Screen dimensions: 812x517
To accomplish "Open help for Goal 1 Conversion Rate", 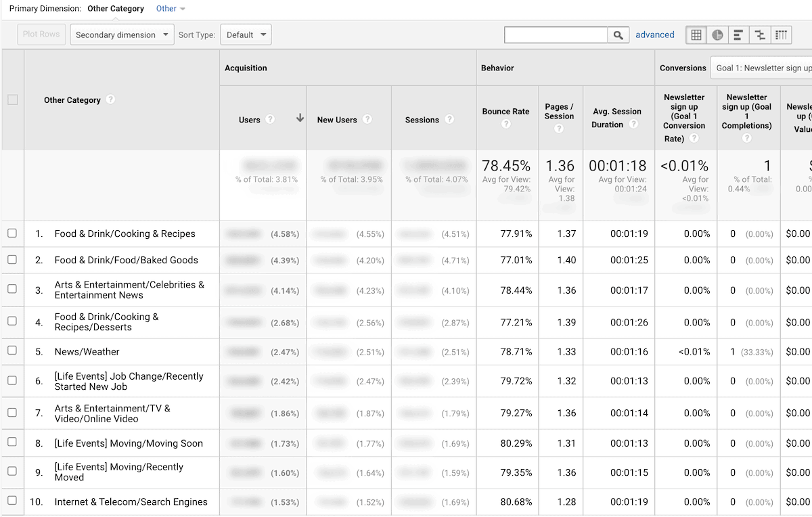I will point(694,138).
